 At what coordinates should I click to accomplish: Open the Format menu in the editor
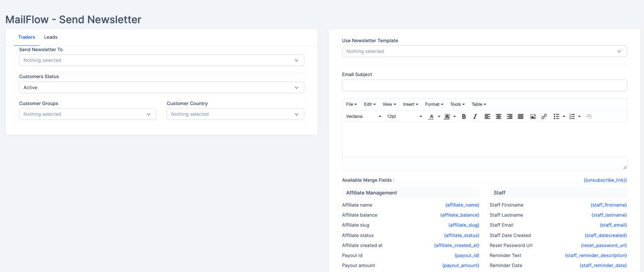(x=434, y=104)
